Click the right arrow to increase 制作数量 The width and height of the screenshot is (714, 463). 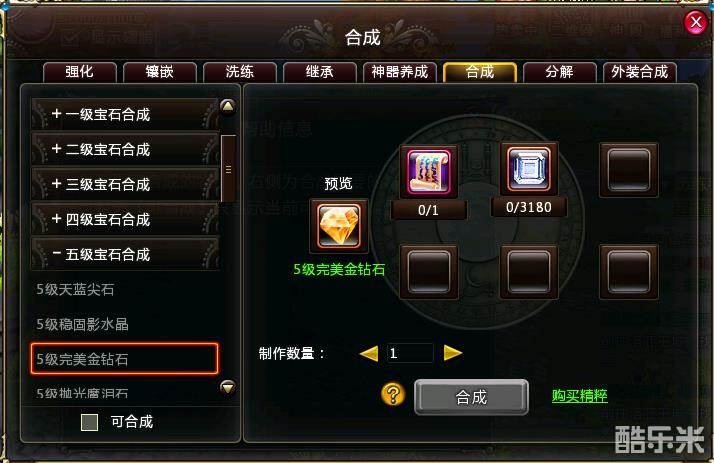pyautogui.click(x=453, y=353)
